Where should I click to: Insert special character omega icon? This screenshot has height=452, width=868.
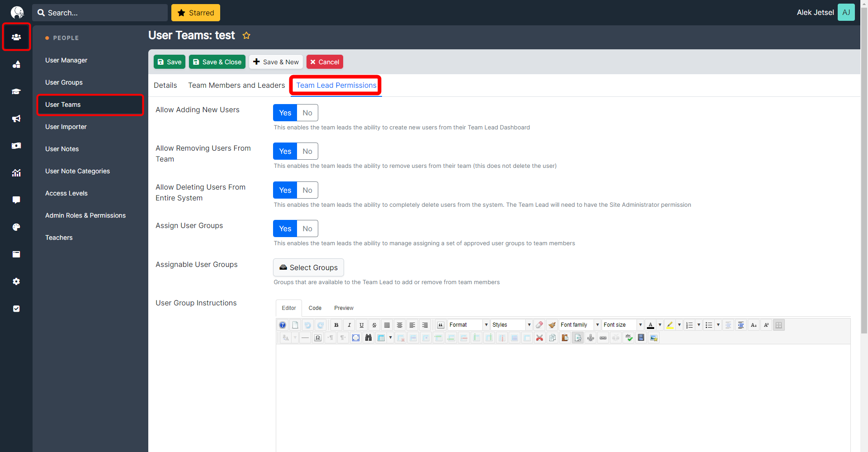coord(318,338)
